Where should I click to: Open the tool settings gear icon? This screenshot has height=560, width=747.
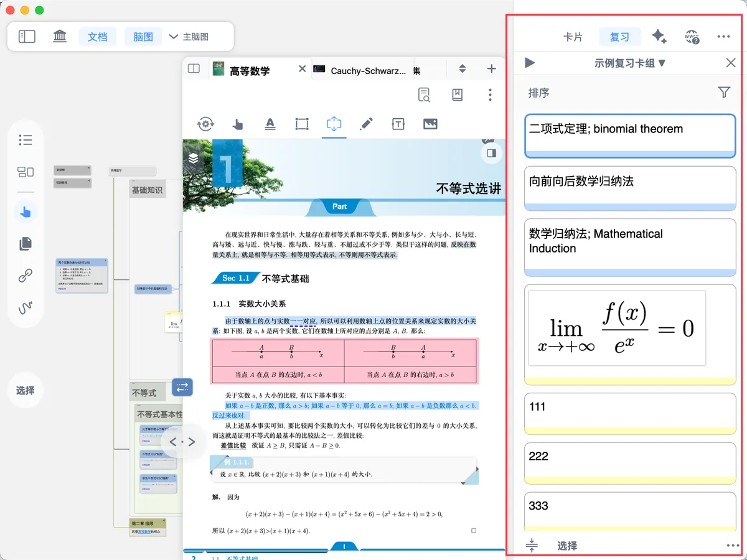[205, 124]
